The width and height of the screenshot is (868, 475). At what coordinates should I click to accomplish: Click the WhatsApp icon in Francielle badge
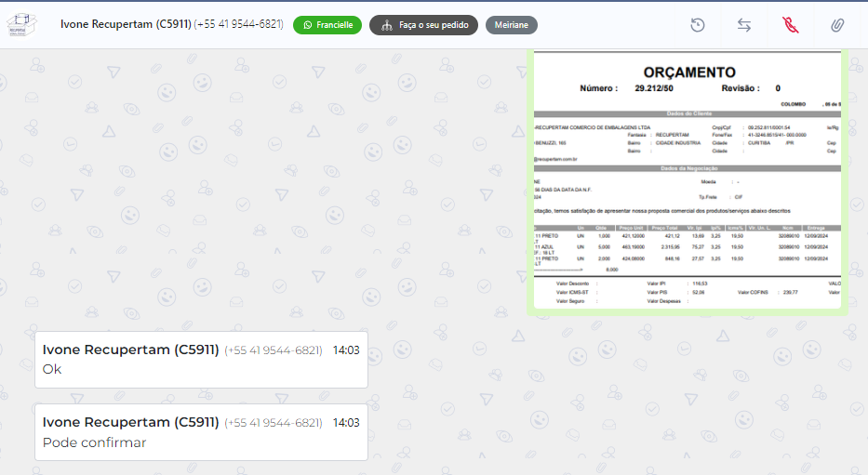click(x=308, y=25)
